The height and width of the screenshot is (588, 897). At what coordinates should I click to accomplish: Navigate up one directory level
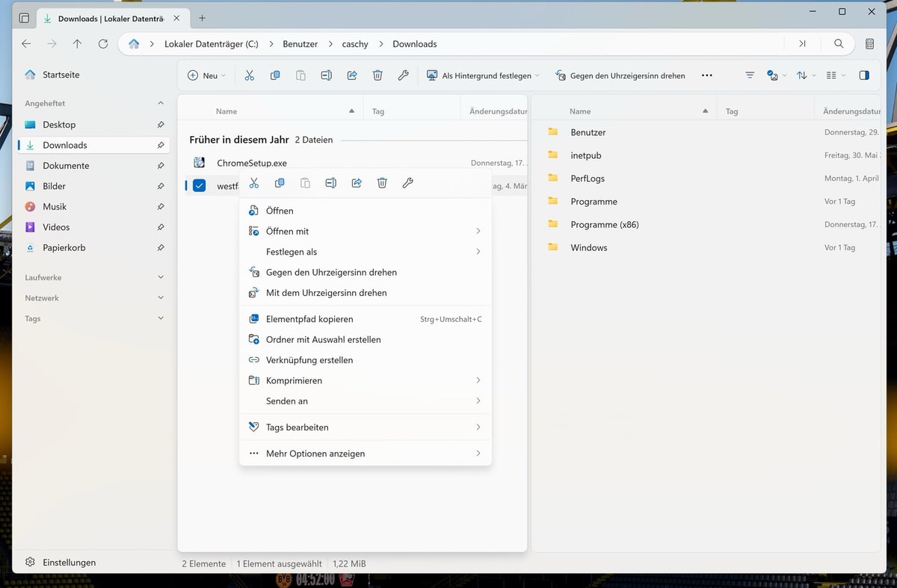tap(77, 44)
